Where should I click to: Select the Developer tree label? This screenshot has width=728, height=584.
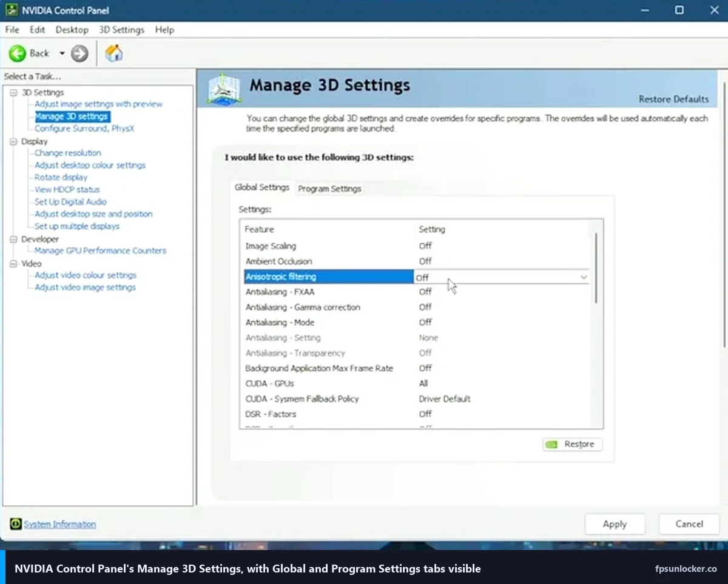click(40, 239)
